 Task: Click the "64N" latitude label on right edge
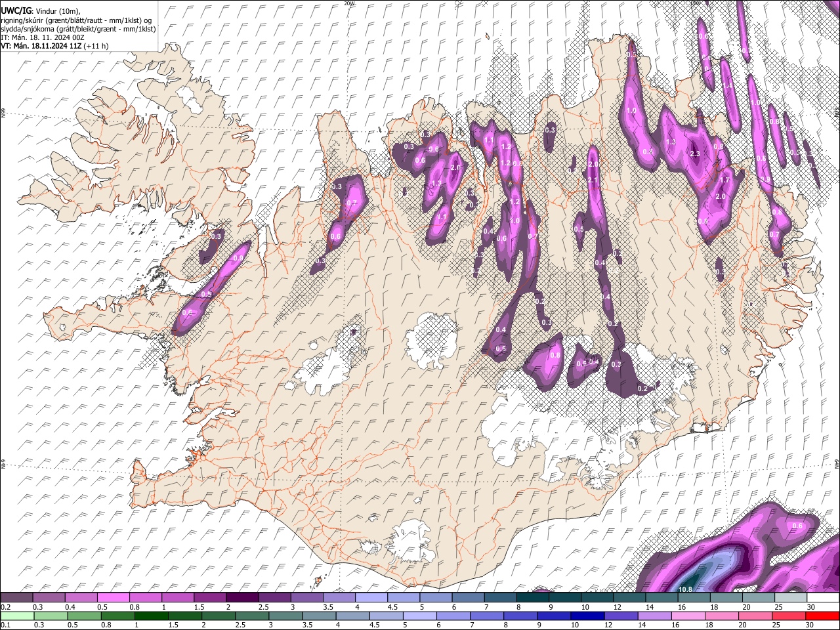837,463
